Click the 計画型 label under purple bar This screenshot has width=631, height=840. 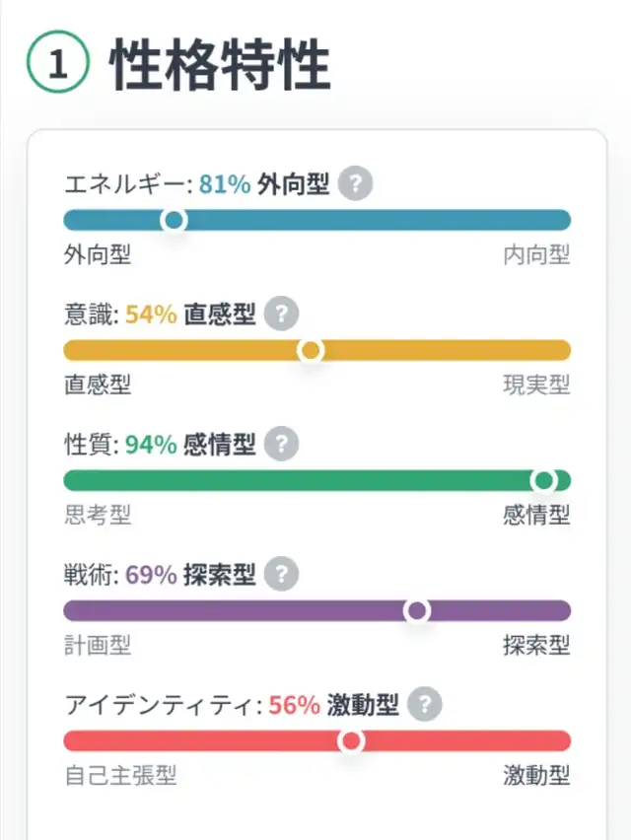click(98, 646)
